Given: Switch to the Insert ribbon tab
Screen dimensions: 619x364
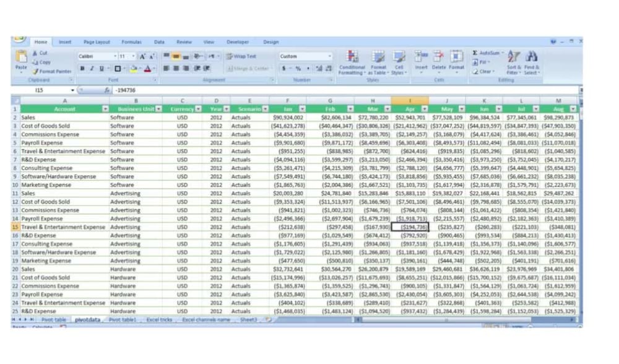Looking at the screenshot, I should pos(65,42).
